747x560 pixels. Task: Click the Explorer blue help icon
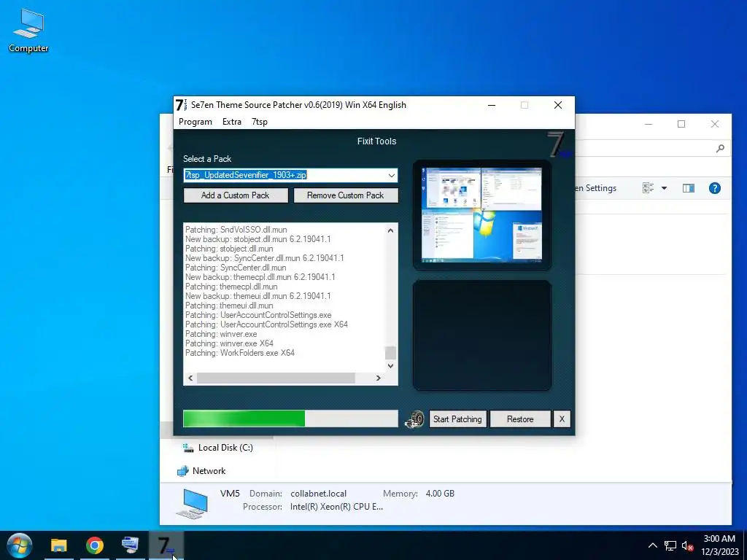(x=715, y=188)
